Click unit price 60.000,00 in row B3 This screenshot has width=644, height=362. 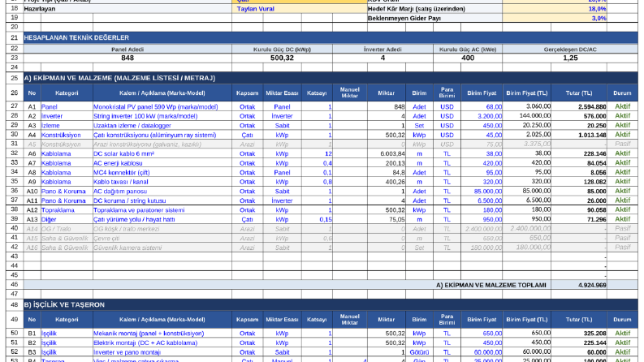click(x=482, y=352)
